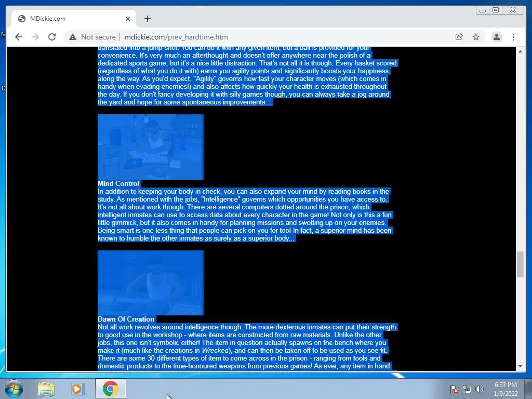Click the quoted word "Intelligence"
This screenshot has width=532, height=399.
point(220,199)
